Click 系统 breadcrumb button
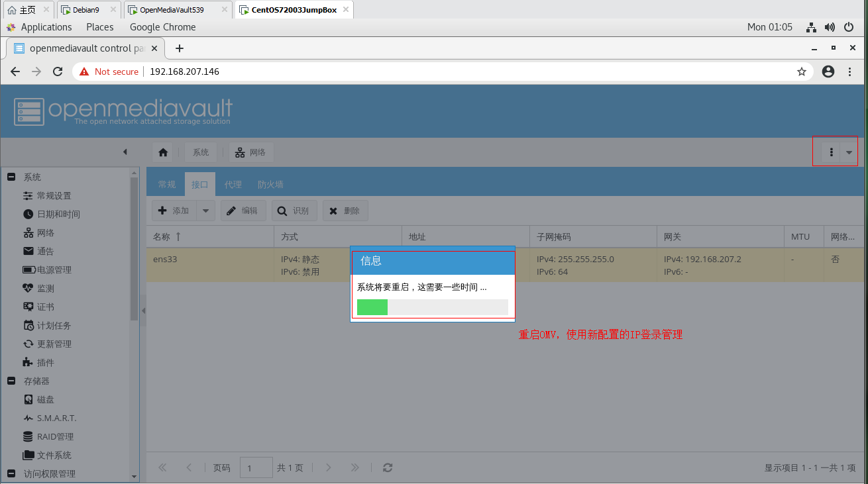Image resolution: width=868 pixels, height=484 pixels. [201, 152]
